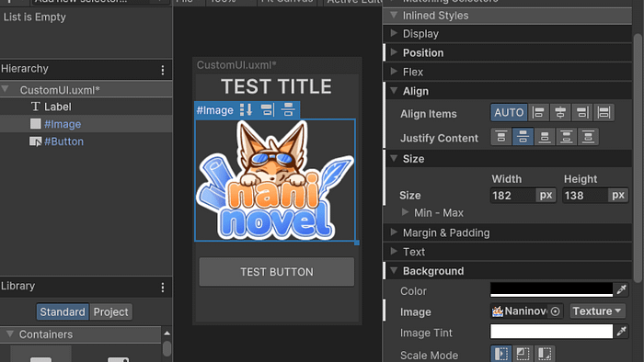The width and height of the screenshot is (644, 362).
Task: Expand the Margin & Padding section
Action: point(394,232)
